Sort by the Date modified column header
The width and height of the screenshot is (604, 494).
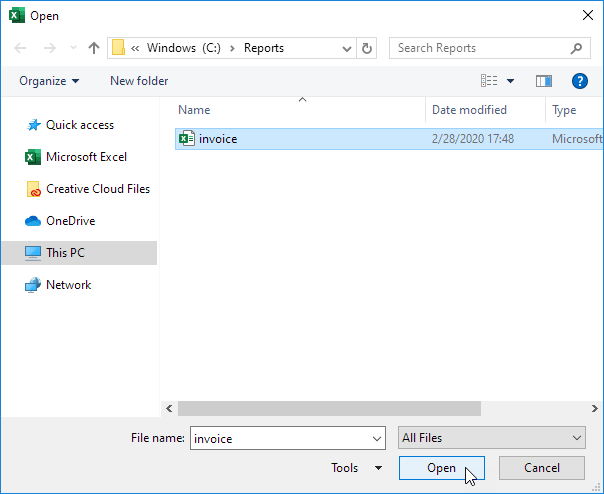click(x=469, y=110)
